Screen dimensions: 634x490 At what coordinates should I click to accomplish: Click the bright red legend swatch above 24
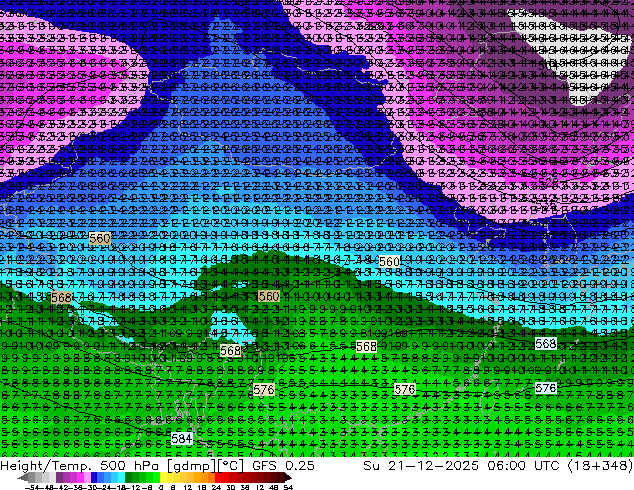tap(218, 478)
